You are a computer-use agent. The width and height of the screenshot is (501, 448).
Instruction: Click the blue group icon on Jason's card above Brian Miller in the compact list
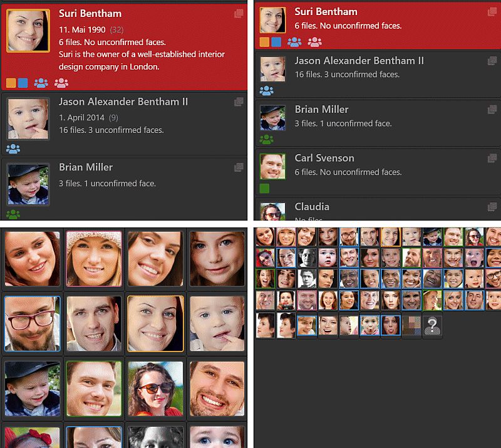coord(266,91)
